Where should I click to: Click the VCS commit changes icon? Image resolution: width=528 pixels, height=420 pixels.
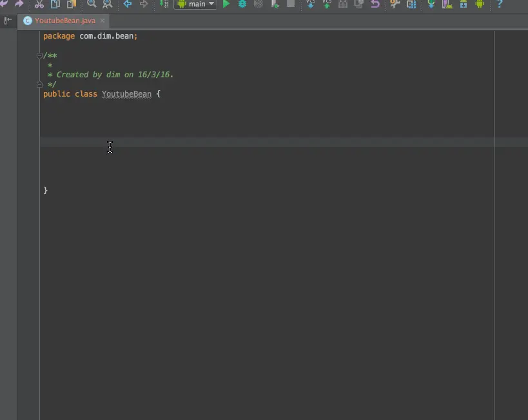pos(327,4)
